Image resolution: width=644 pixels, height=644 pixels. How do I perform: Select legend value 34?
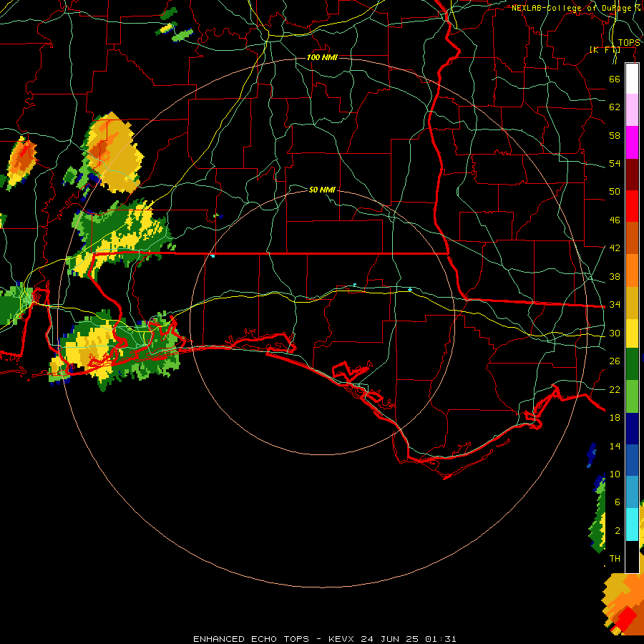coord(615,304)
